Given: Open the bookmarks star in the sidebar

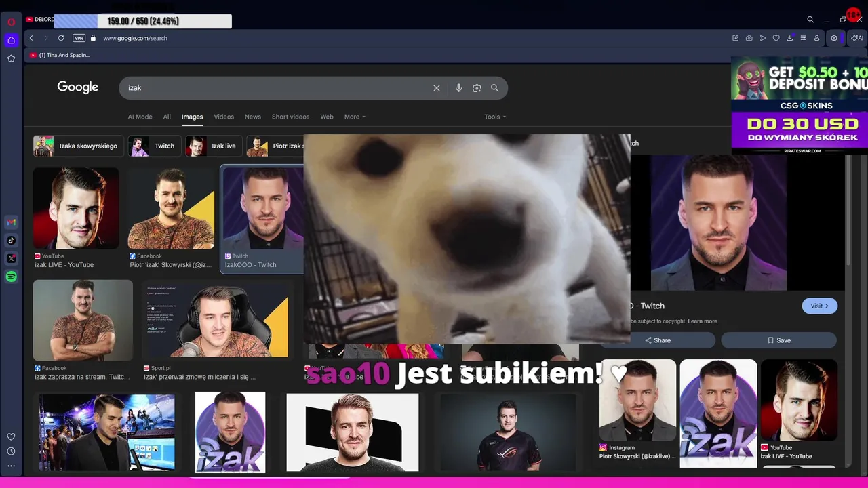Looking at the screenshot, I should 11,58.
